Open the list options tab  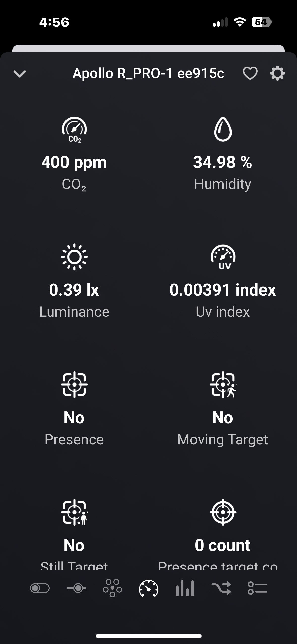pos(257,588)
